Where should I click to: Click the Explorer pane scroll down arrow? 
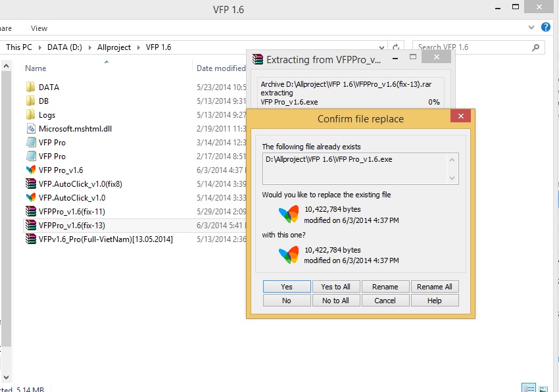tap(6, 377)
